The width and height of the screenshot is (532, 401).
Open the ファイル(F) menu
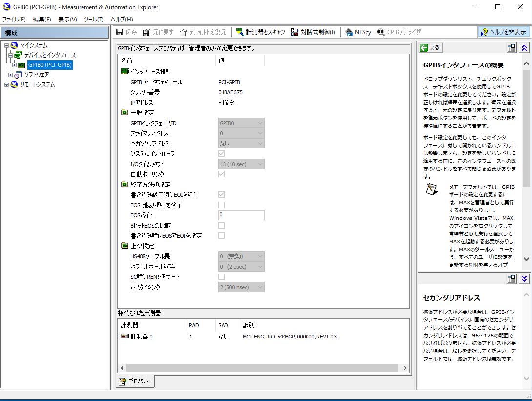14,20
